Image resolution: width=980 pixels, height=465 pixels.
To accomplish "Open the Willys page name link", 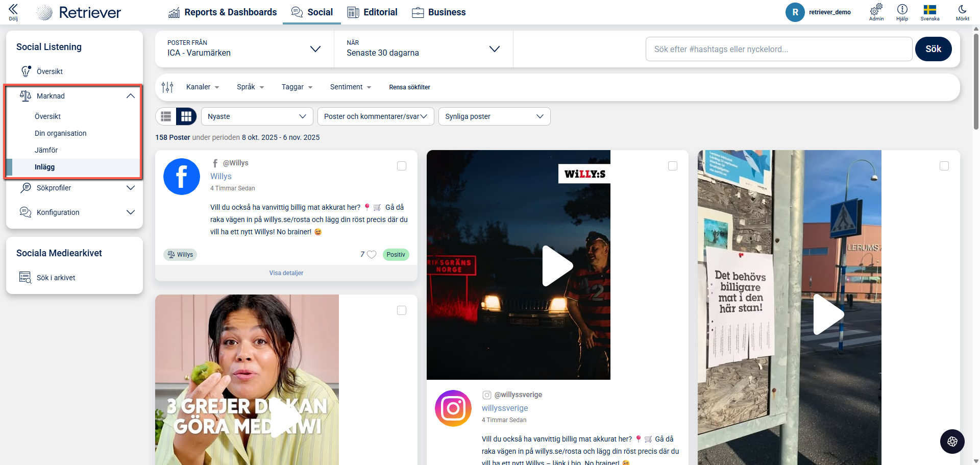I will pos(221,176).
